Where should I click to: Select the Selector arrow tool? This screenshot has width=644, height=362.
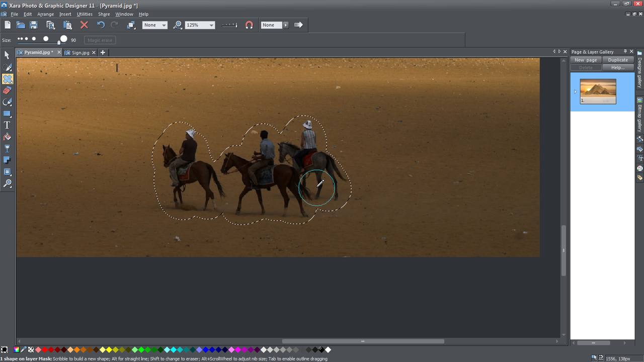coord(7,55)
